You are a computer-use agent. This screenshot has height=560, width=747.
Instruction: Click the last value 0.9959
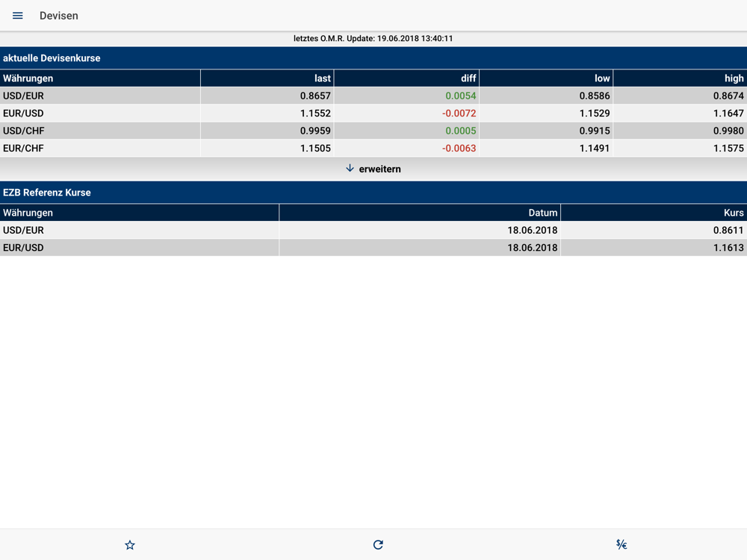[x=315, y=131]
